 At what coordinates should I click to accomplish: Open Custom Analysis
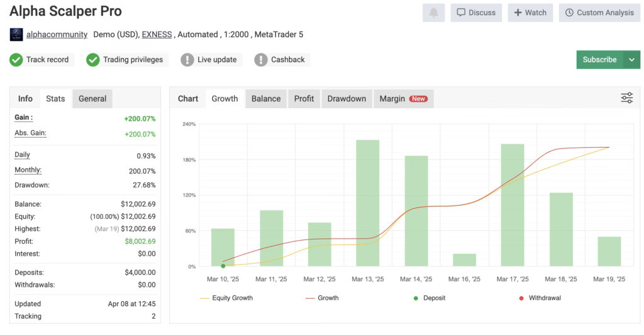pos(599,13)
